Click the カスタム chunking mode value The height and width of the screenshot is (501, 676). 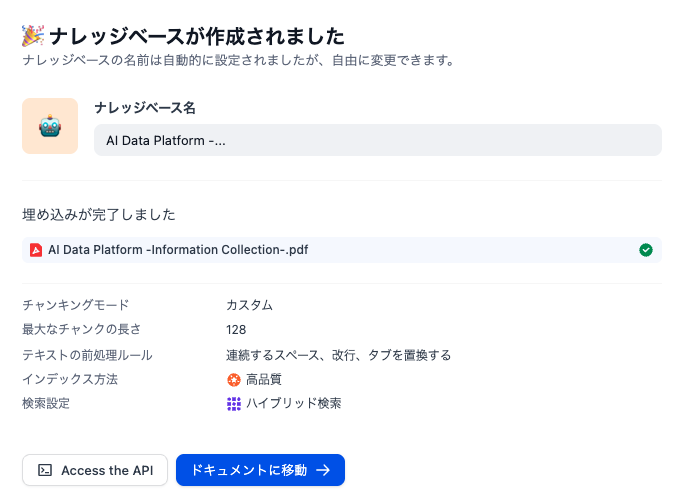(249, 305)
